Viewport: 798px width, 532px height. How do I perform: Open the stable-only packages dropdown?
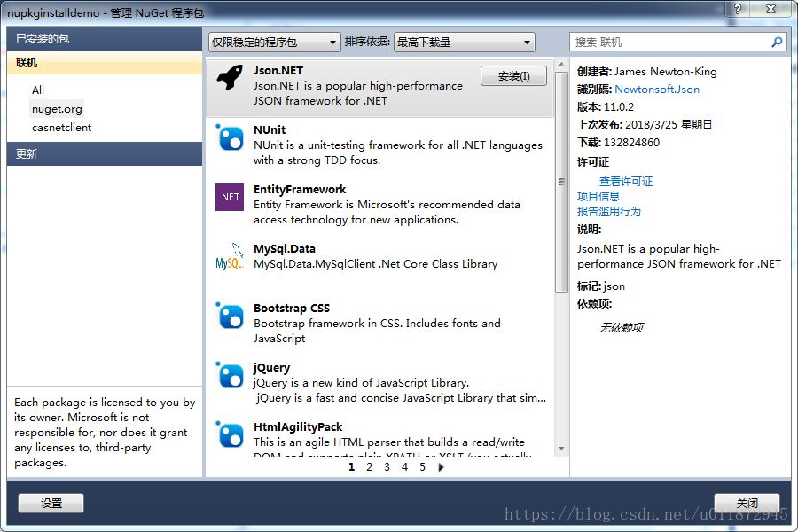click(275, 42)
